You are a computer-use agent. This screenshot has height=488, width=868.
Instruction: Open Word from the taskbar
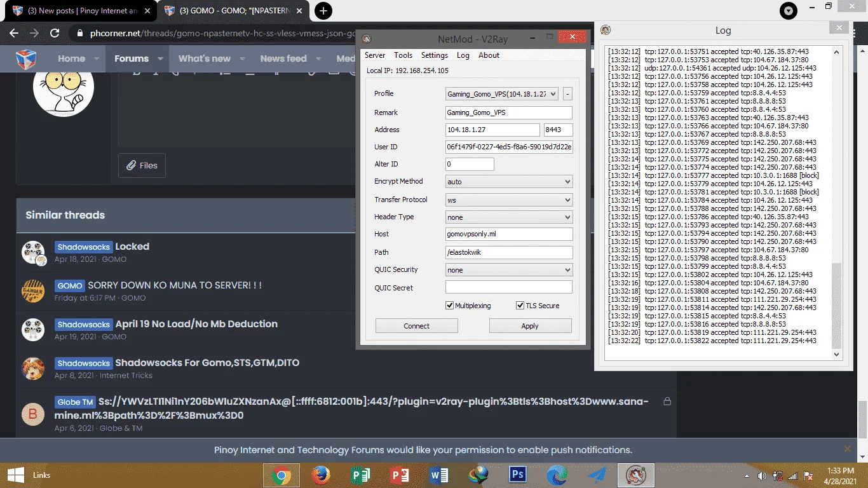pos(439,475)
